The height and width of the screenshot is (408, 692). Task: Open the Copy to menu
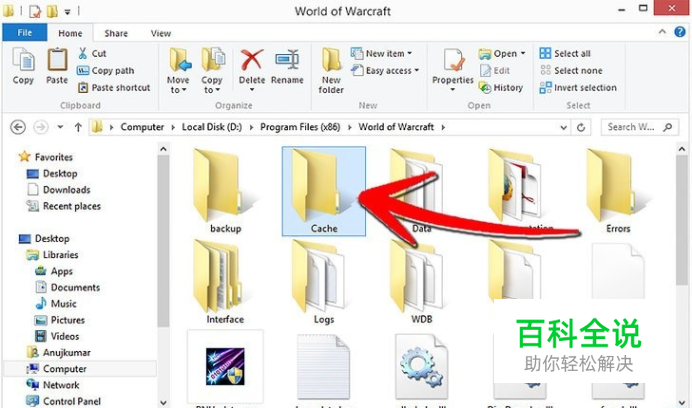pyautogui.click(x=212, y=71)
